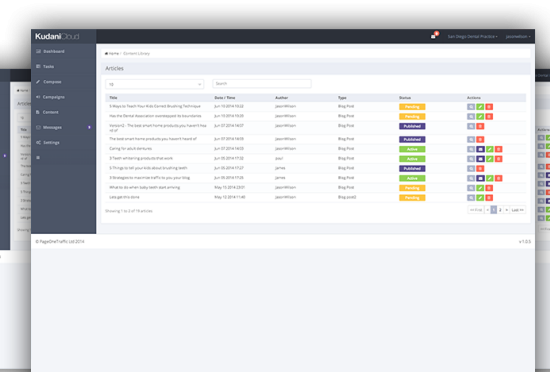
Task: Click magnifier icon for 'What to do when baby teeth' row
Action: pyautogui.click(x=471, y=188)
